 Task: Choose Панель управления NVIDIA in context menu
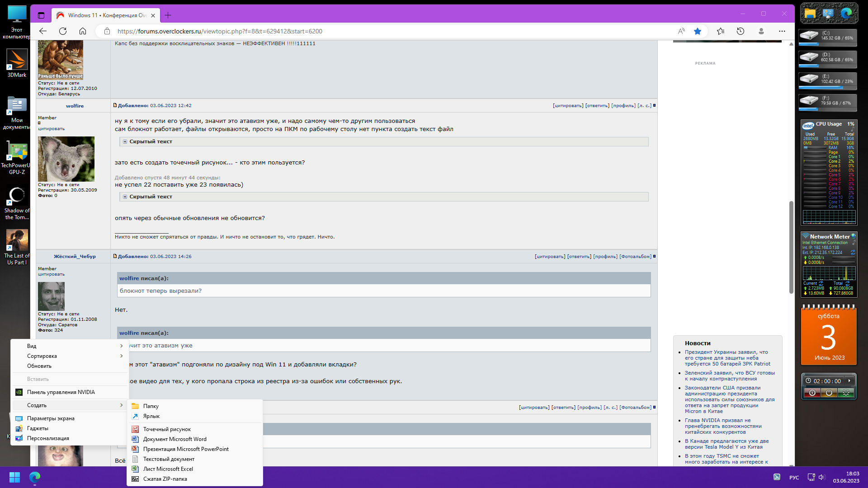pyautogui.click(x=61, y=392)
